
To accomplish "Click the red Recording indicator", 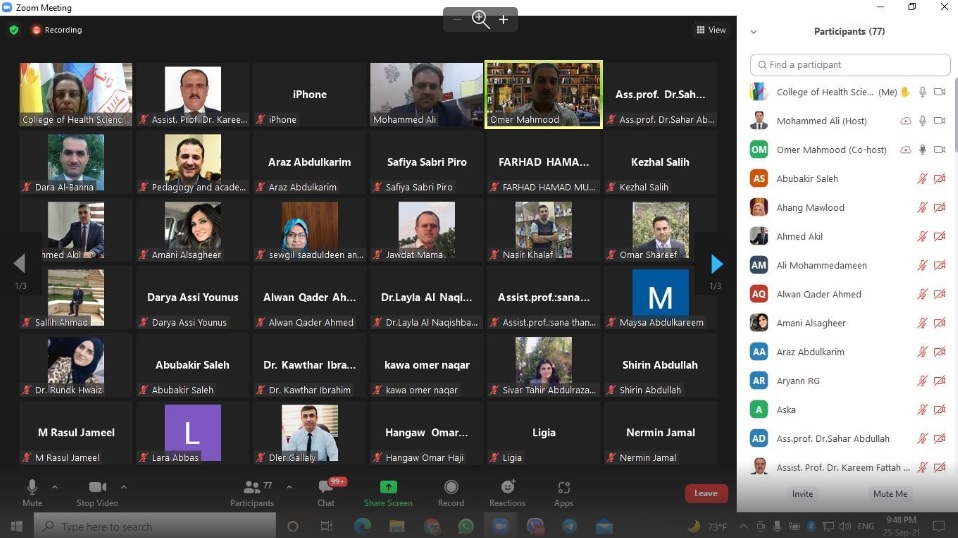I will pos(57,29).
